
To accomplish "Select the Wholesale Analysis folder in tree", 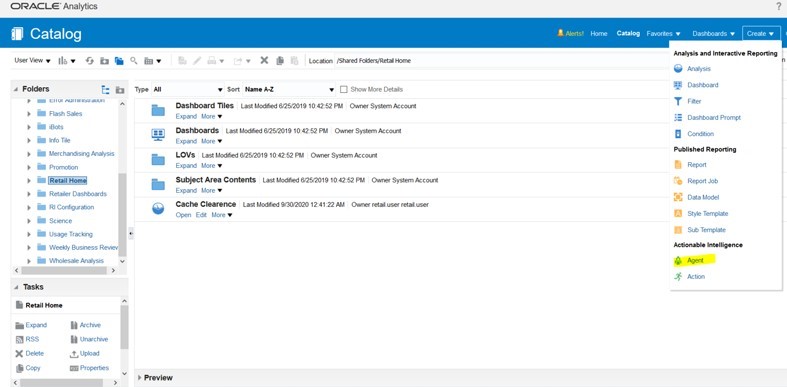I will tap(76, 261).
